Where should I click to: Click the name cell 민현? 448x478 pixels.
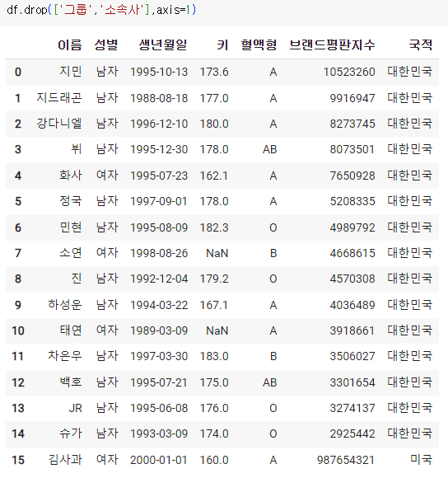pyautogui.click(x=71, y=227)
